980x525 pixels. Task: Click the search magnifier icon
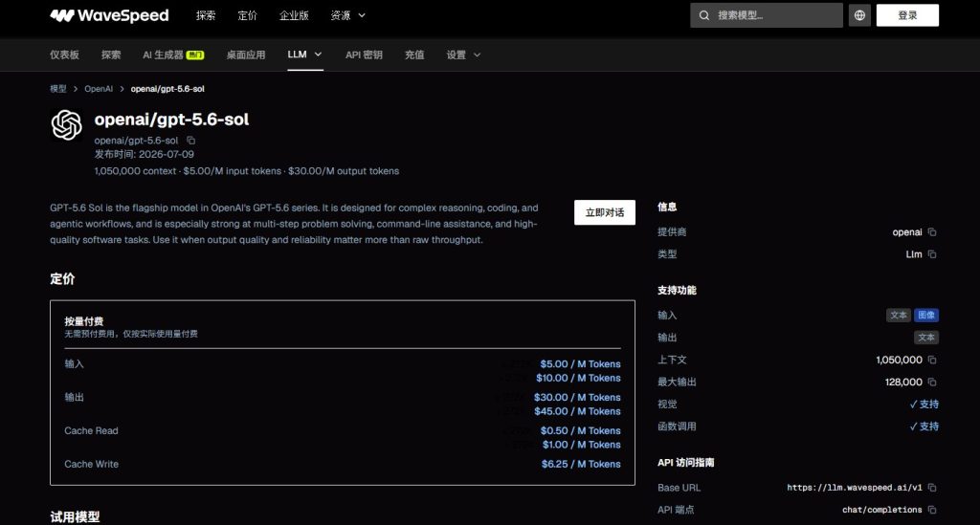point(704,15)
